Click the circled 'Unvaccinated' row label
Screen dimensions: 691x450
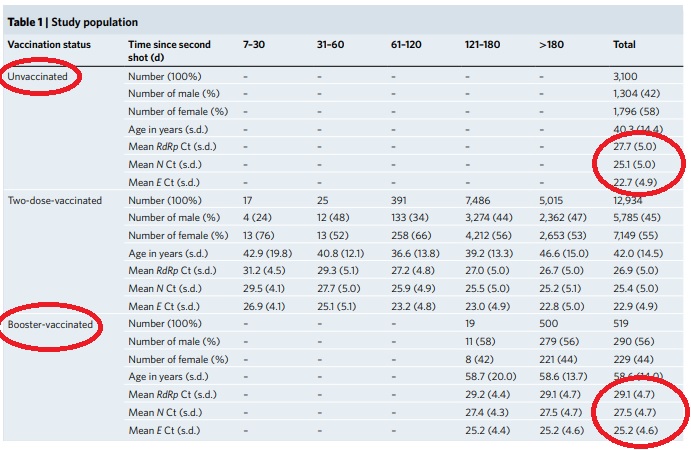coord(40,76)
